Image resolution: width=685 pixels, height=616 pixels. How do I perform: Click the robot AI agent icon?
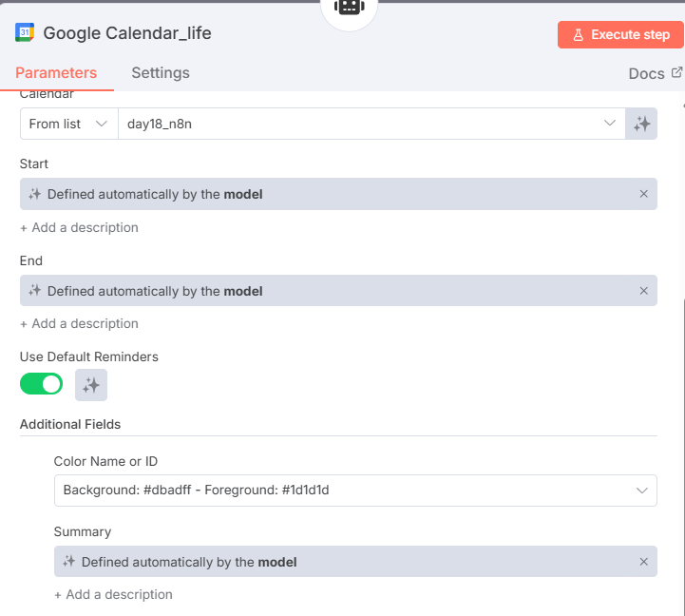pyautogui.click(x=349, y=8)
